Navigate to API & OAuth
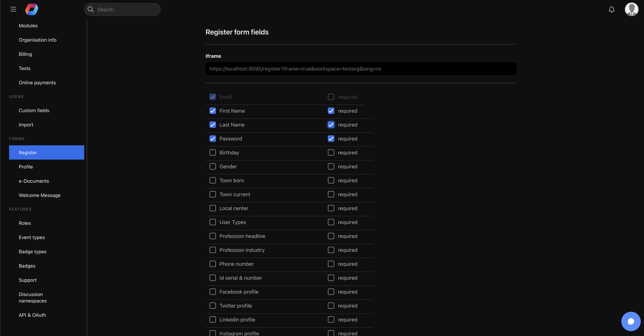This screenshot has width=644, height=336. coord(32,315)
